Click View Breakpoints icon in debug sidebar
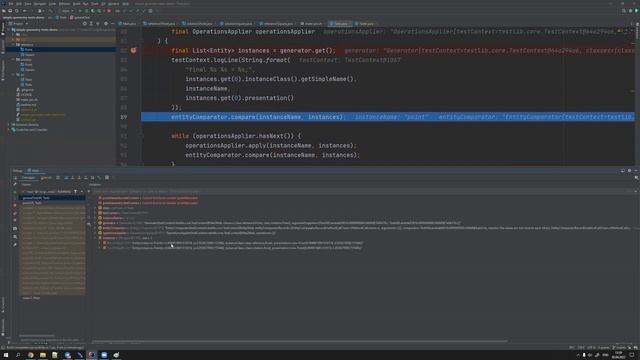Image resolution: width=640 pixels, height=360 pixels. 15,213
